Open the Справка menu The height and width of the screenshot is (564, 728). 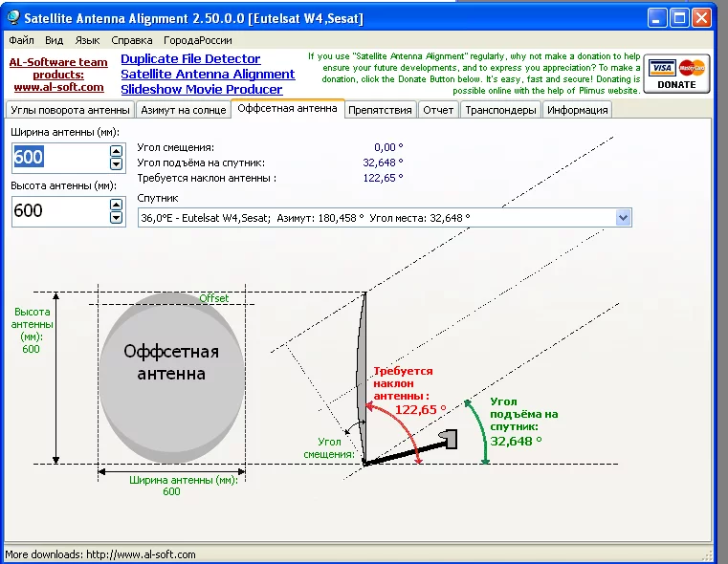pyautogui.click(x=131, y=40)
